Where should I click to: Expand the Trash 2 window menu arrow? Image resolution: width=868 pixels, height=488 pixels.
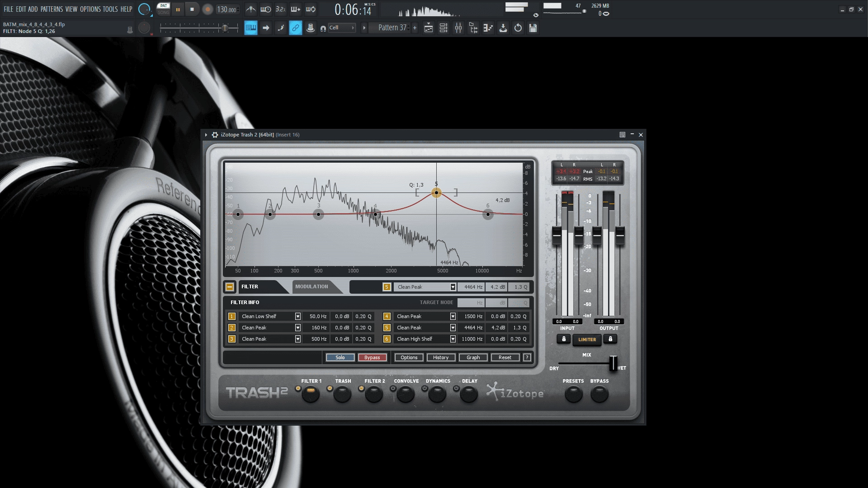[x=206, y=135]
